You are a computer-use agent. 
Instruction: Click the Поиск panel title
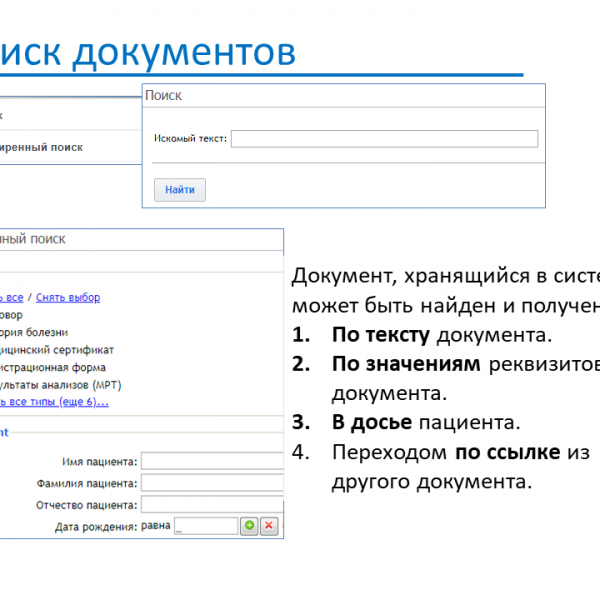[164, 96]
